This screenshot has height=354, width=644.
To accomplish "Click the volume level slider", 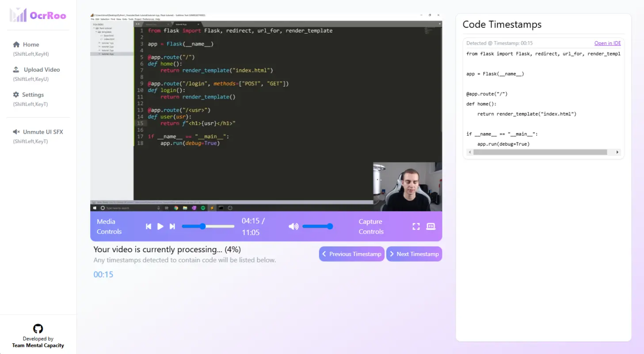I will 318,227.
